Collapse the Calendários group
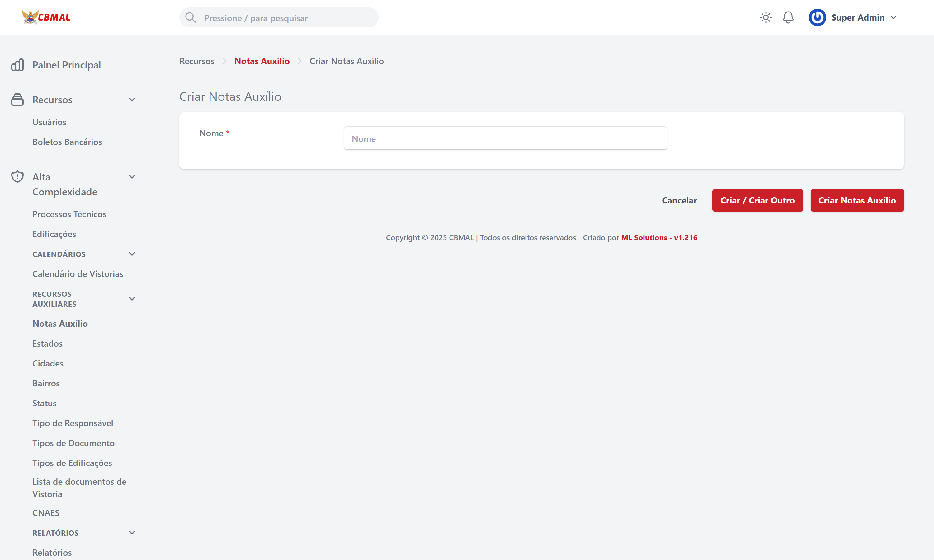This screenshot has height=560, width=934. click(x=132, y=254)
